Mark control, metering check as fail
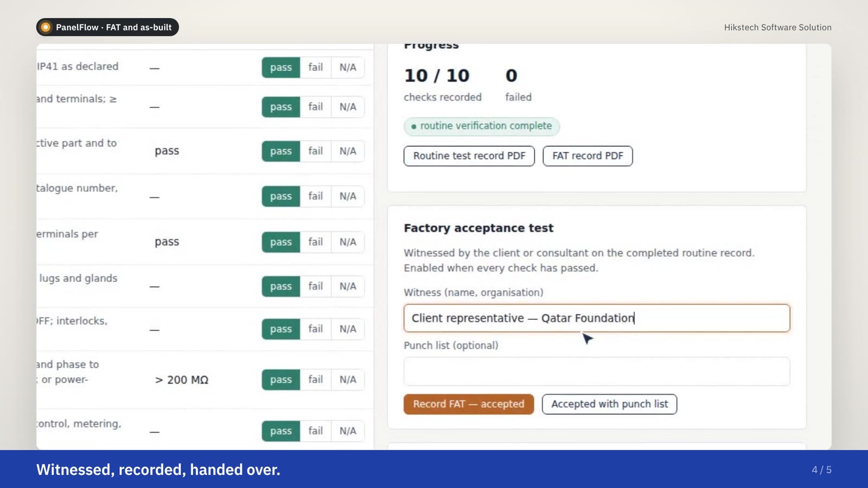The height and width of the screenshot is (488, 868). point(315,431)
